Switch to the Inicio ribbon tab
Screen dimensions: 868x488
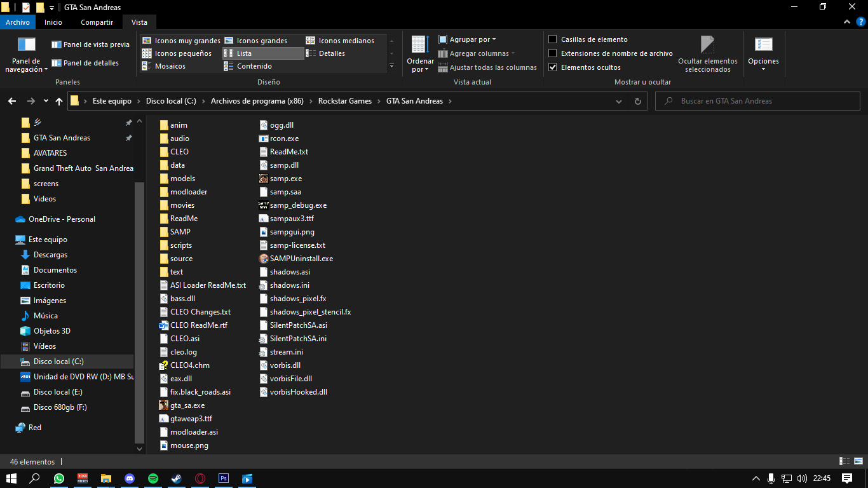point(53,22)
